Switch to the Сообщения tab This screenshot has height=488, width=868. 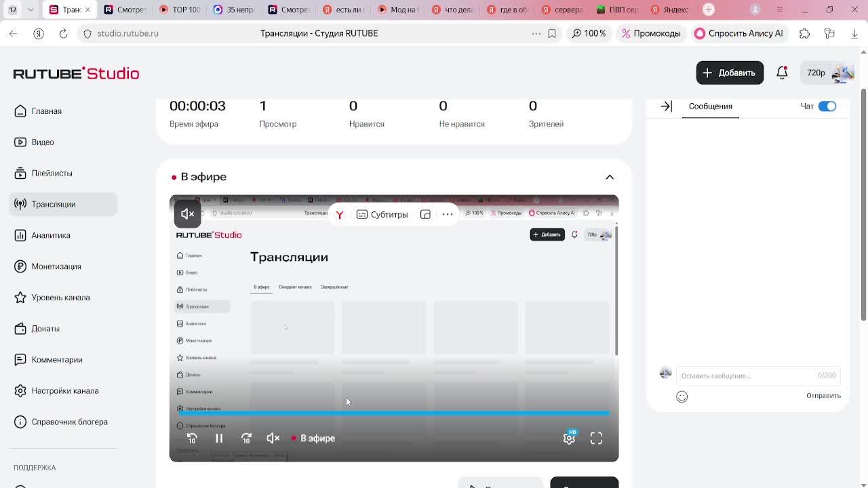click(x=710, y=106)
